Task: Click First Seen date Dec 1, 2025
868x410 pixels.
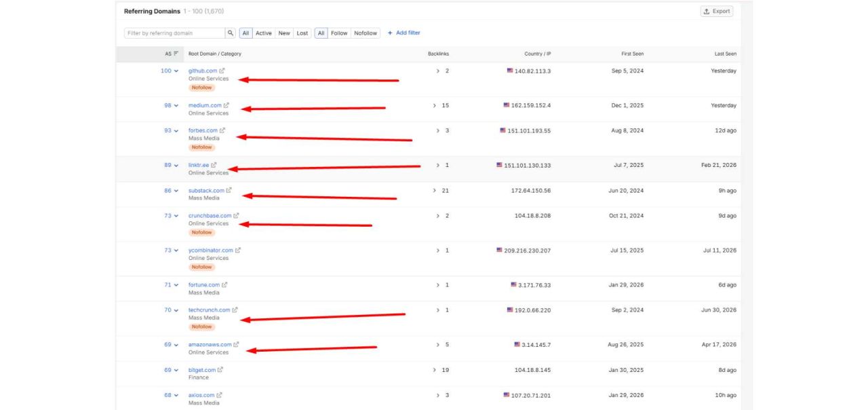Action: [x=627, y=105]
